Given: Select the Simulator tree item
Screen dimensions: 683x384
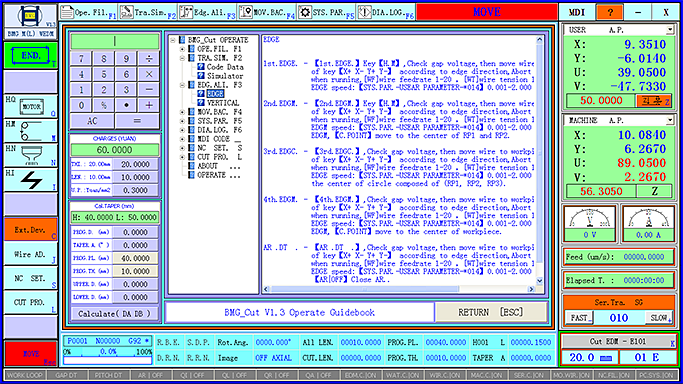Looking at the screenshot, I should [x=225, y=76].
